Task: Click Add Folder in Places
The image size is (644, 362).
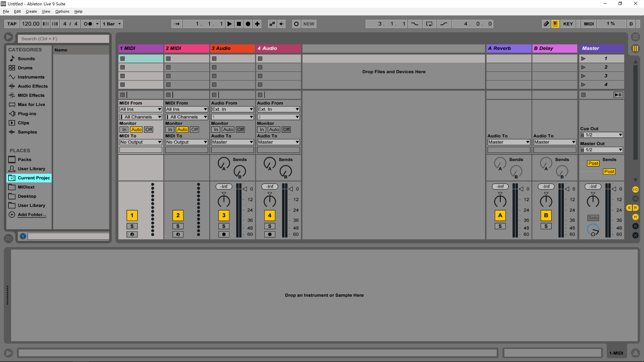Action: point(32,215)
